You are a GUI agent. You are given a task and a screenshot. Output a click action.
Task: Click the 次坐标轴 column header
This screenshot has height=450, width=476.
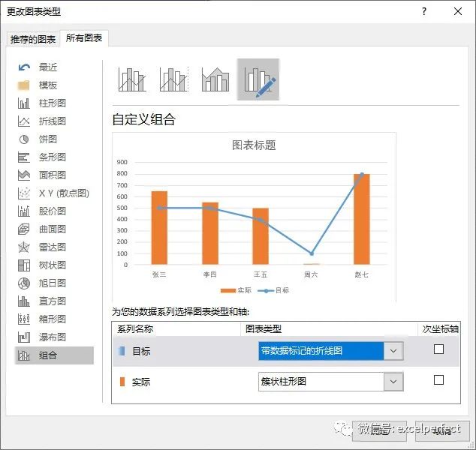tap(440, 328)
